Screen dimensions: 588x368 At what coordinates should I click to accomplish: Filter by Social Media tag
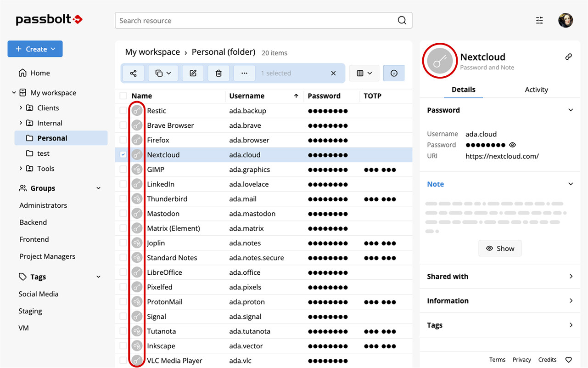(39, 294)
